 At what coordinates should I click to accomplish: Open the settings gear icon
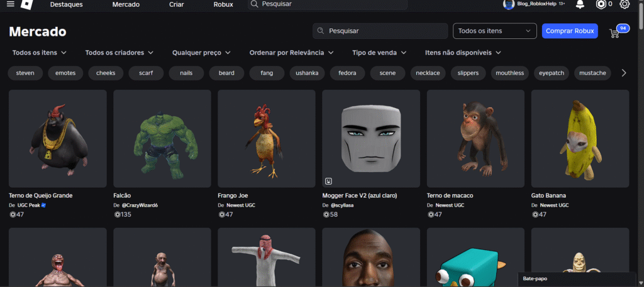625,4
